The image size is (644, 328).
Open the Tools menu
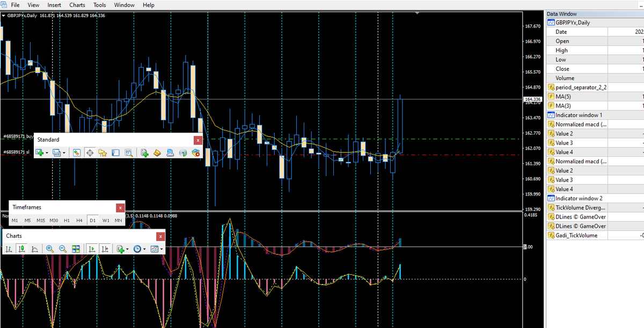tap(100, 5)
